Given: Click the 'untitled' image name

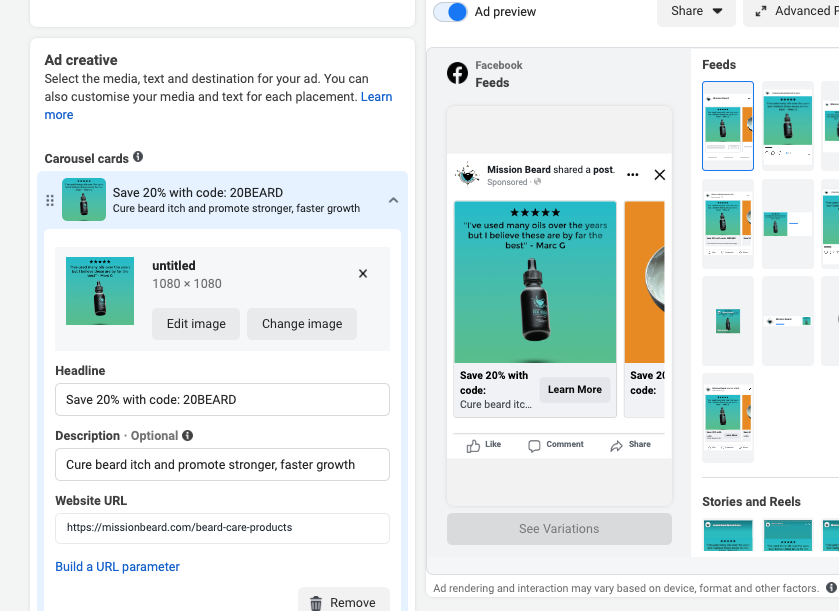Looking at the screenshot, I should click(174, 266).
